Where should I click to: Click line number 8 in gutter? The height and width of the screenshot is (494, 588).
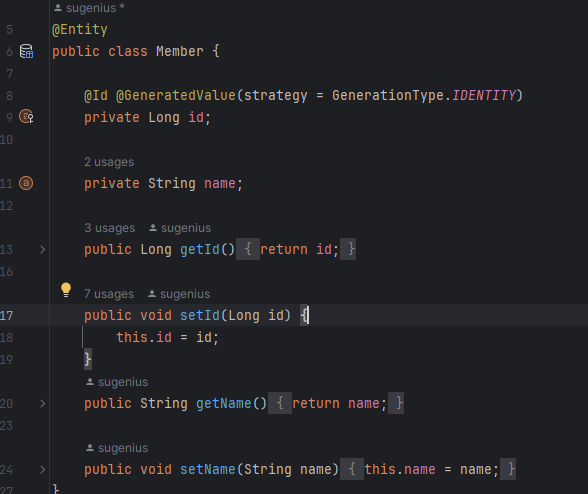[x=9, y=96]
